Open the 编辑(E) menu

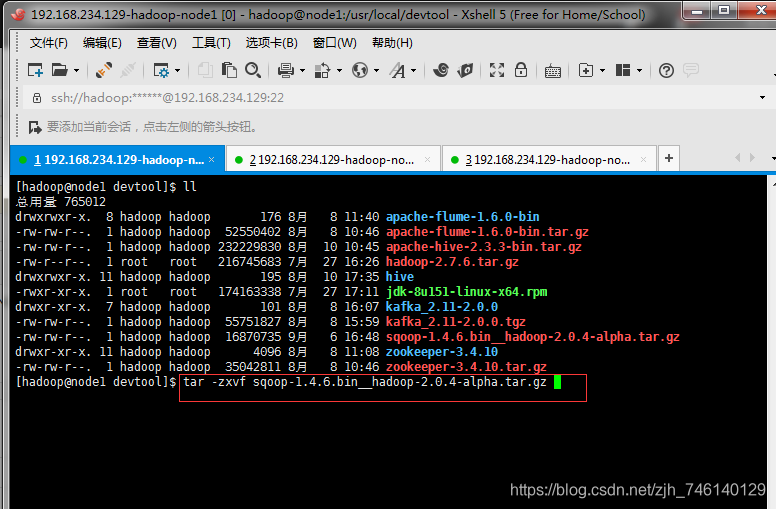coord(102,43)
